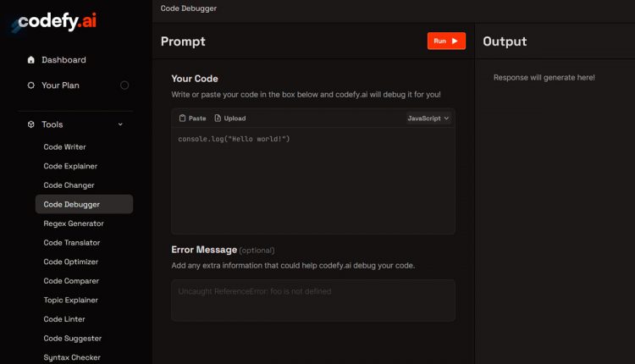Click the Upload file icon
The height and width of the screenshot is (364, 635).
point(218,119)
